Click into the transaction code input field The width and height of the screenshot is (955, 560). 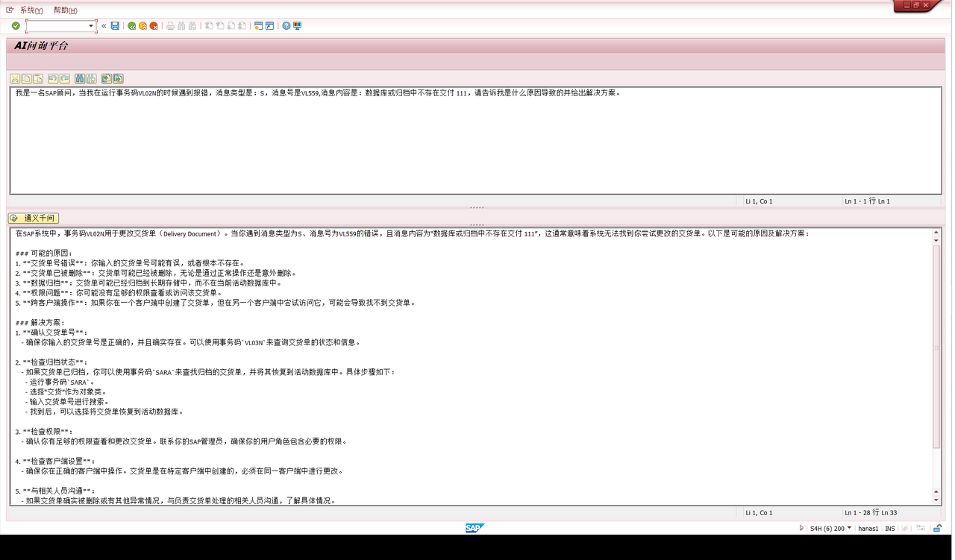[x=57, y=25]
